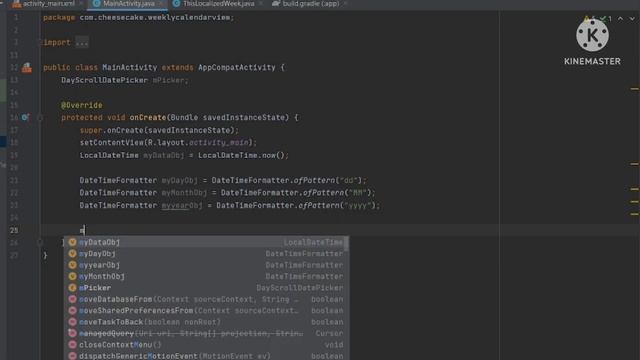Collapse the onCreate method fold marker

(x=40, y=118)
